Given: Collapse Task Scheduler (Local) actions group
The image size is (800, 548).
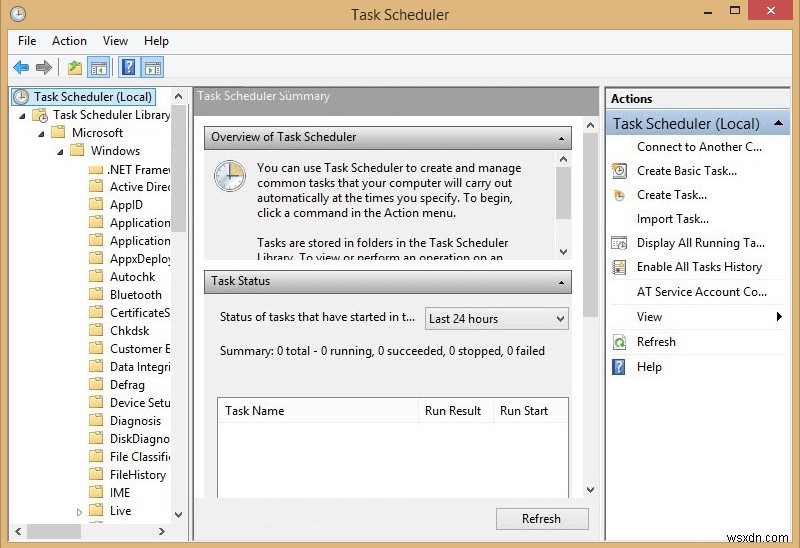Looking at the screenshot, I should 779,123.
